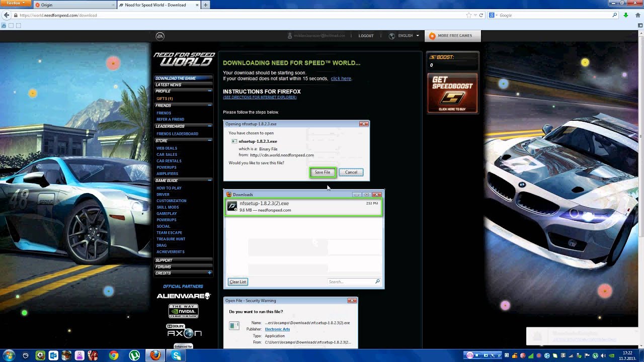644x362 pixels.
Task: Open Treasure Hunt guide link
Action: click(x=171, y=239)
